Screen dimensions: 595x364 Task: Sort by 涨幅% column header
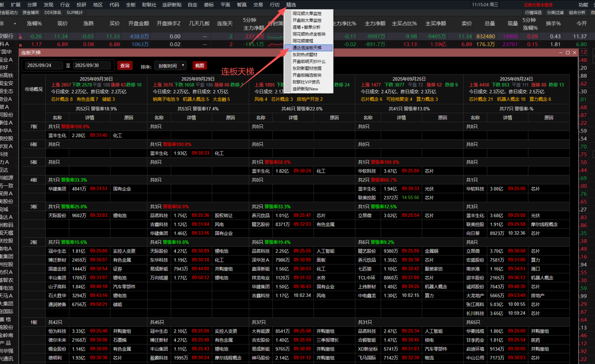pos(34,23)
